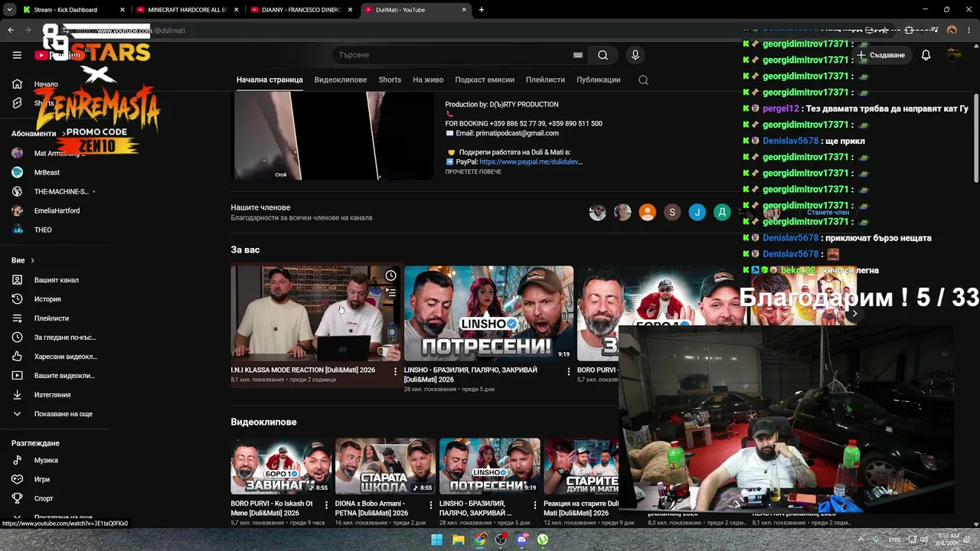Screen dimensions: 980x551
Task: Open options for BORO PURVI Ko Iskash video
Action: (x=327, y=505)
